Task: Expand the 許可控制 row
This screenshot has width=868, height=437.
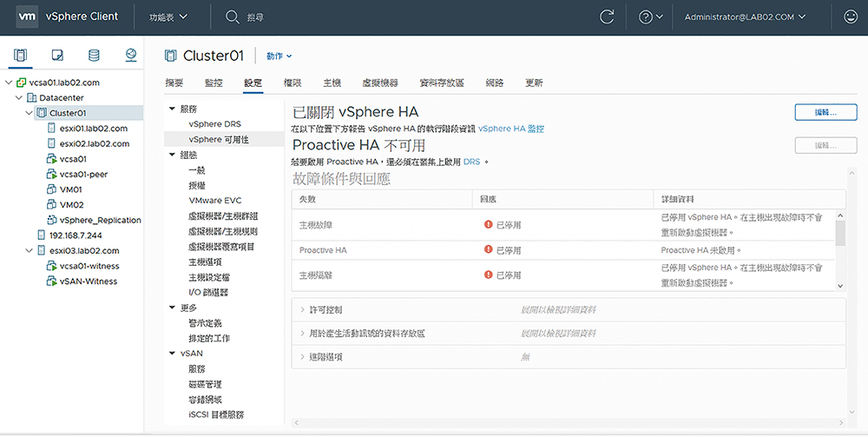Action: click(302, 309)
